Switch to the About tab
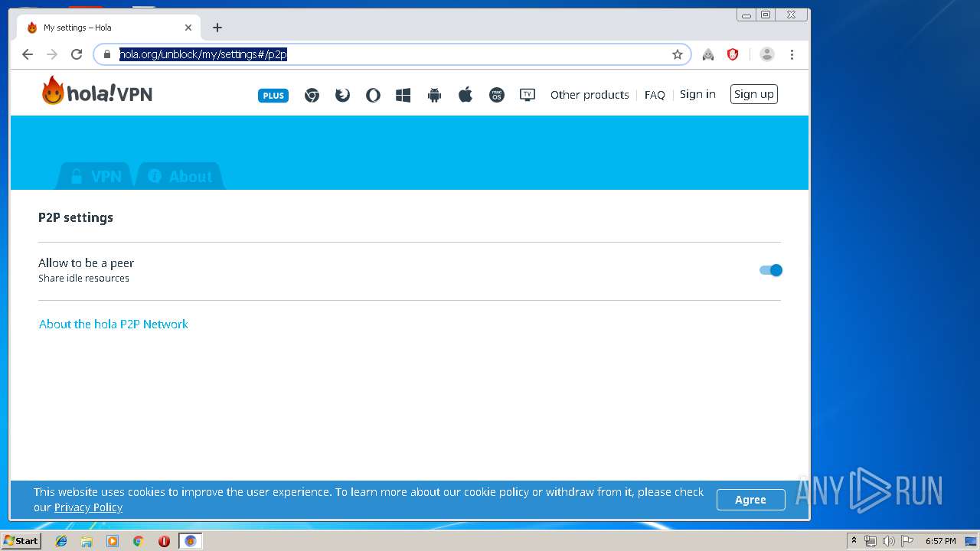 click(x=180, y=176)
